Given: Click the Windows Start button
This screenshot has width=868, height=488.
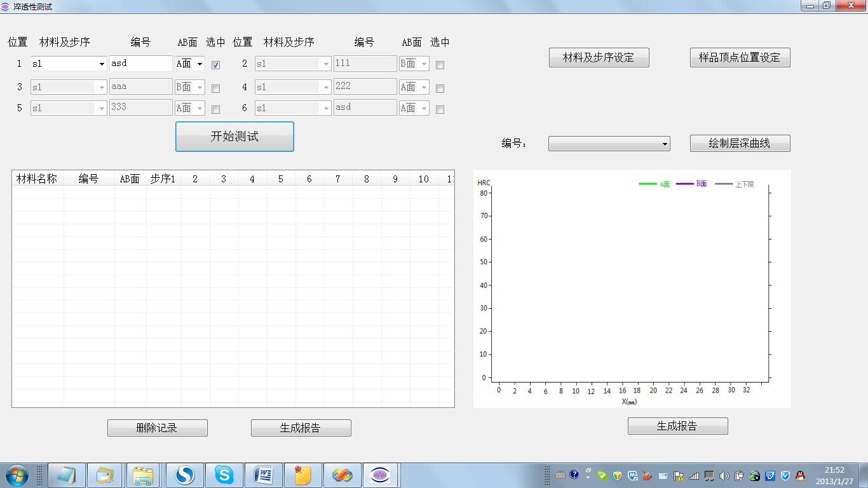Looking at the screenshot, I should click(x=16, y=475).
